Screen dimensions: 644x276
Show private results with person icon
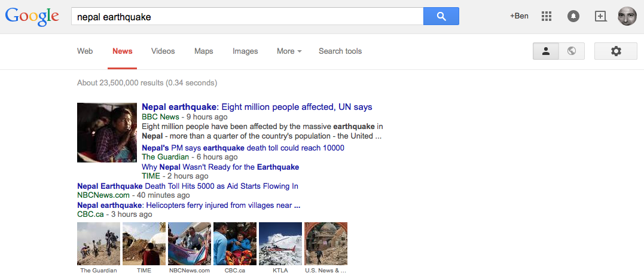point(546,51)
